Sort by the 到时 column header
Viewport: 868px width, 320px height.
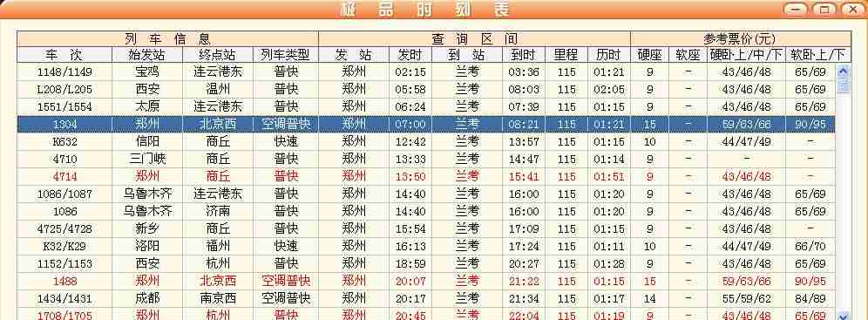coord(523,55)
